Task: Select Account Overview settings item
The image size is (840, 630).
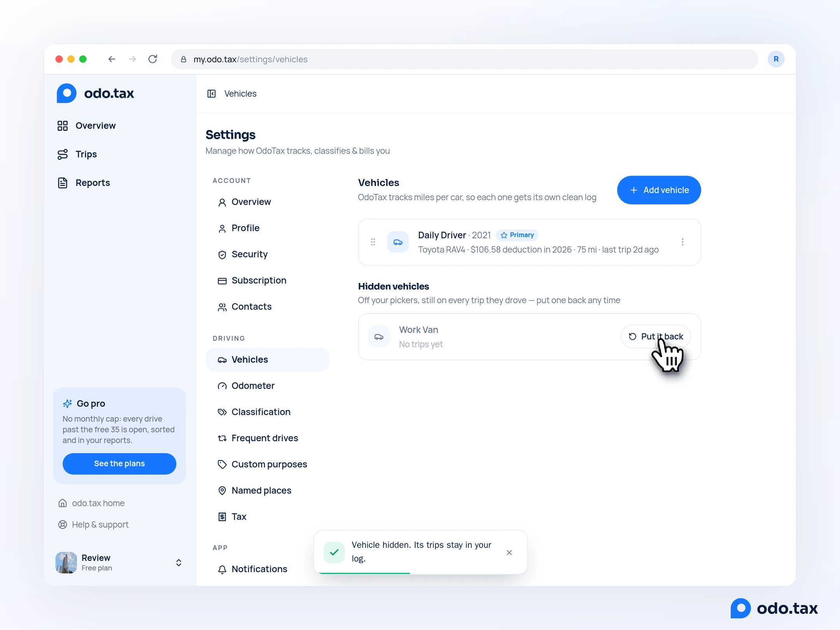Action: (268, 202)
